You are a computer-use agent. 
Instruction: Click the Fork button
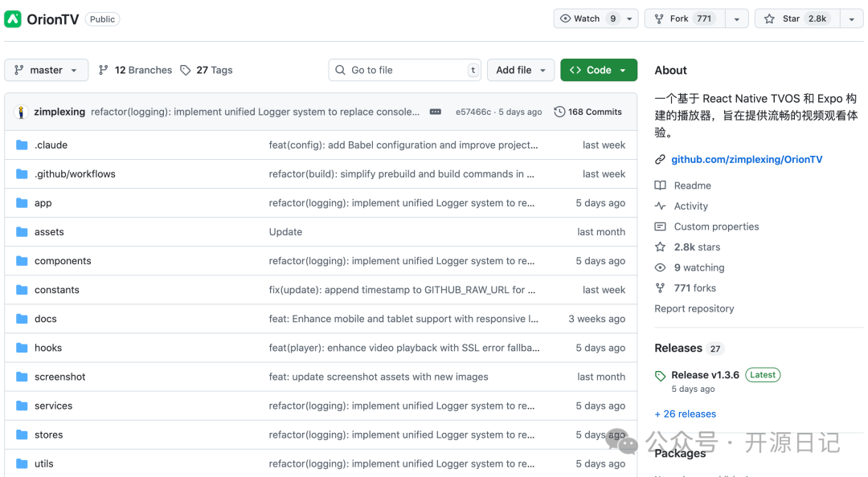pyautogui.click(x=685, y=18)
